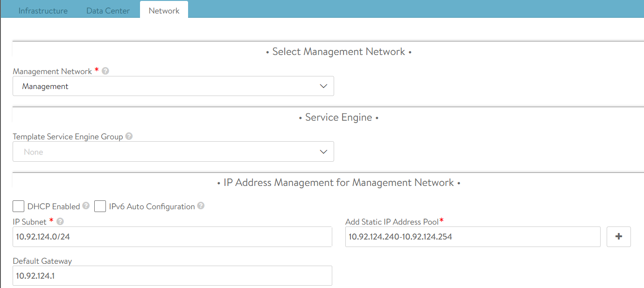Image resolution: width=644 pixels, height=288 pixels.
Task: Click the IP Subnet input field
Action: 172,237
